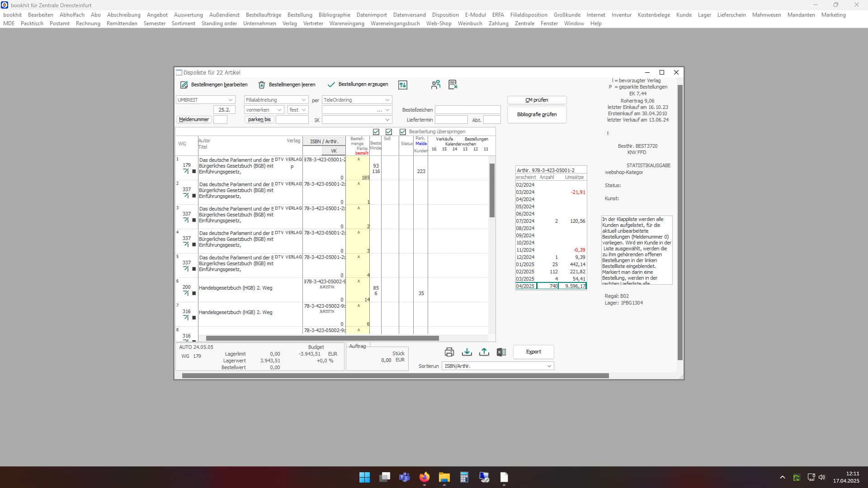
Task: Click the printer icon near Export
Action: (449, 352)
